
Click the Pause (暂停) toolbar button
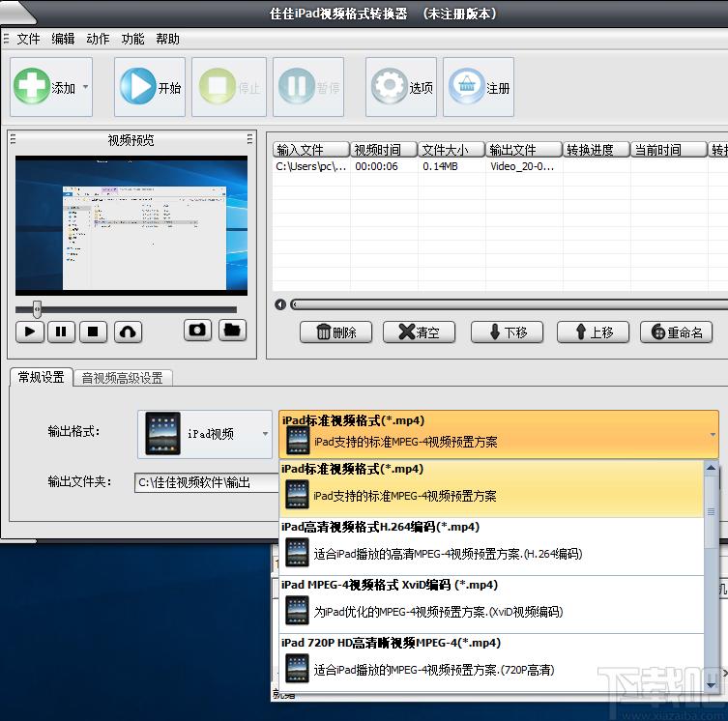tap(308, 87)
